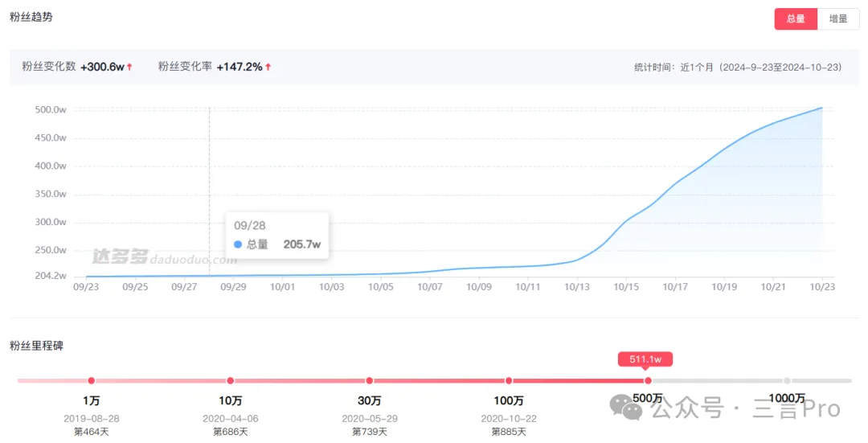The width and height of the screenshot is (868, 443).
Task: Select the 10万 milestone dot
Action: (231, 380)
